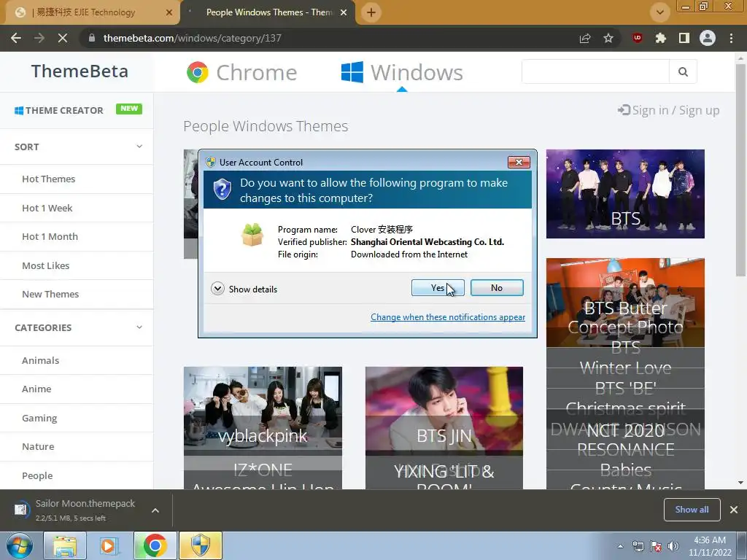Open the Animals category
The image size is (747, 560).
[x=41, y=360]
